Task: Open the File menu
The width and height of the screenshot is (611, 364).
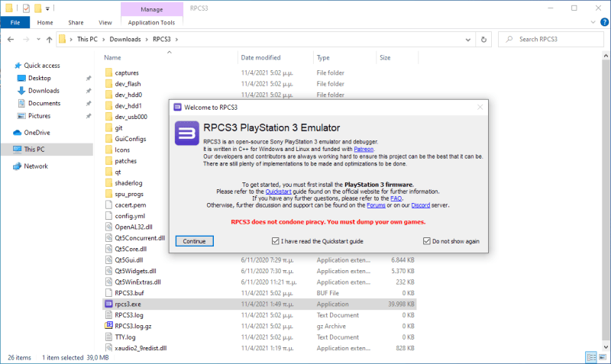Action: pyautogui.click(x=15, y=23)
